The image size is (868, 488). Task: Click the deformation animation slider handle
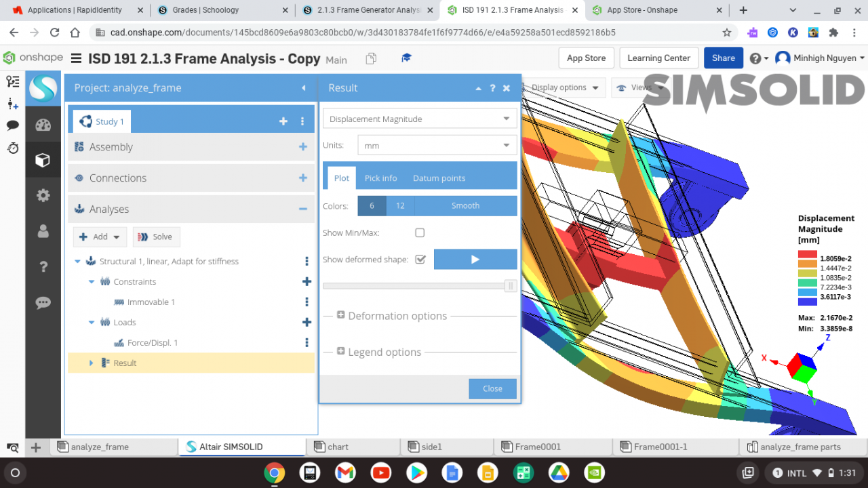point(511,286)
